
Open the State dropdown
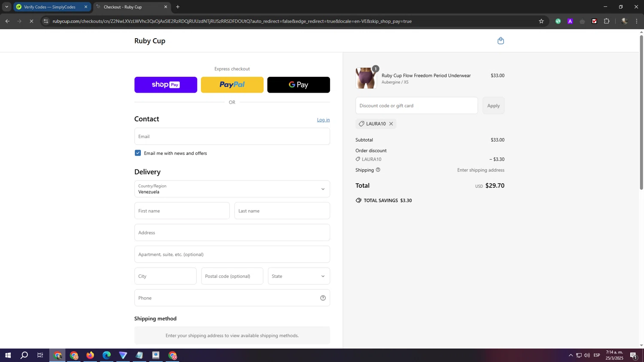pyautogui.click(x=299, y=276)
